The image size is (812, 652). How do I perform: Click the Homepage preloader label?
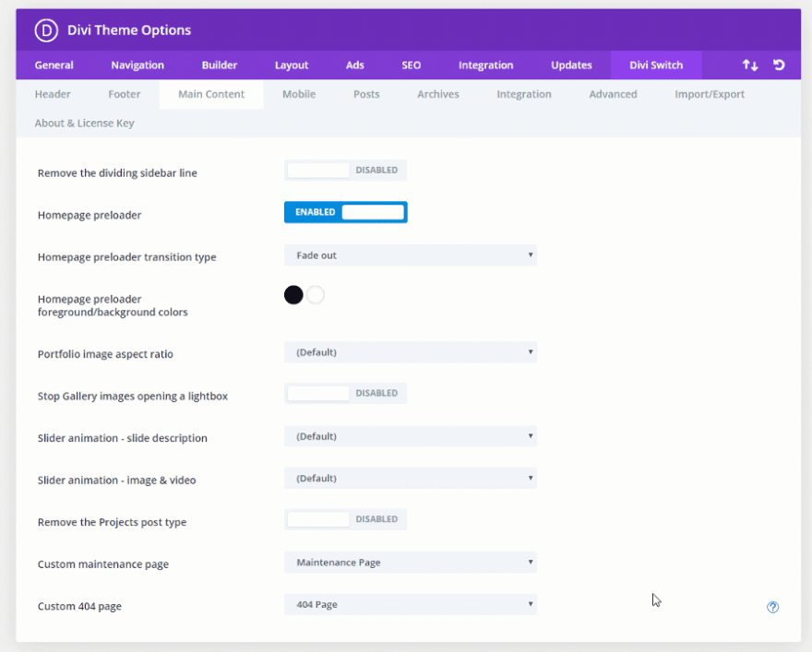pyautogui.click(x=90, y=215)
